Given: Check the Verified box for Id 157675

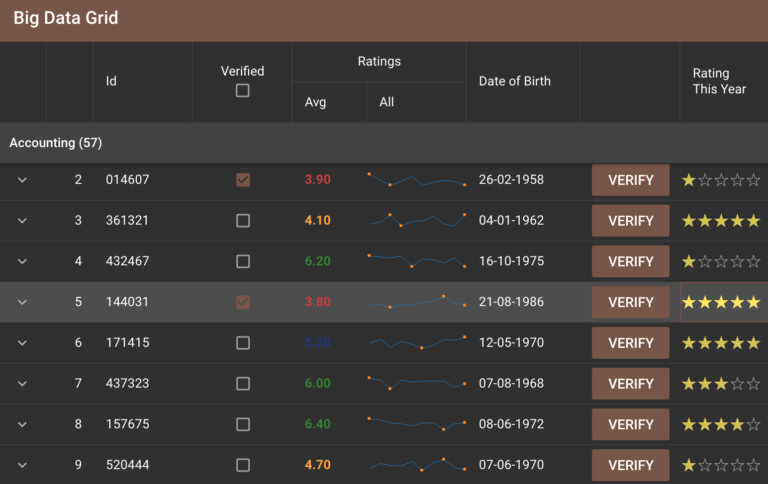Looking at the screenshot, I should point(242,425).
